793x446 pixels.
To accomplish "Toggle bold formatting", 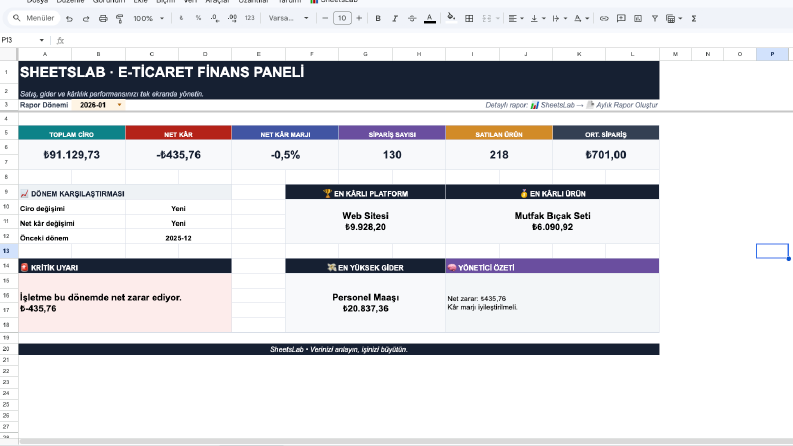I will (378, 18).
